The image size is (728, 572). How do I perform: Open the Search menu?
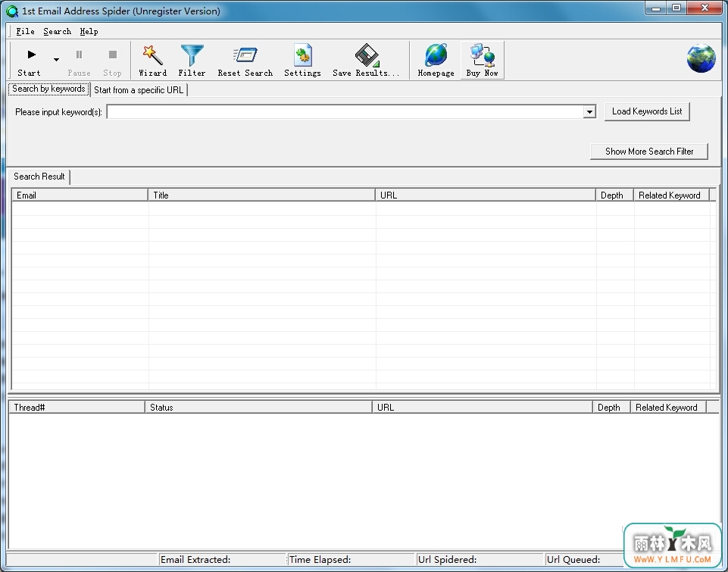click(57, 31)
